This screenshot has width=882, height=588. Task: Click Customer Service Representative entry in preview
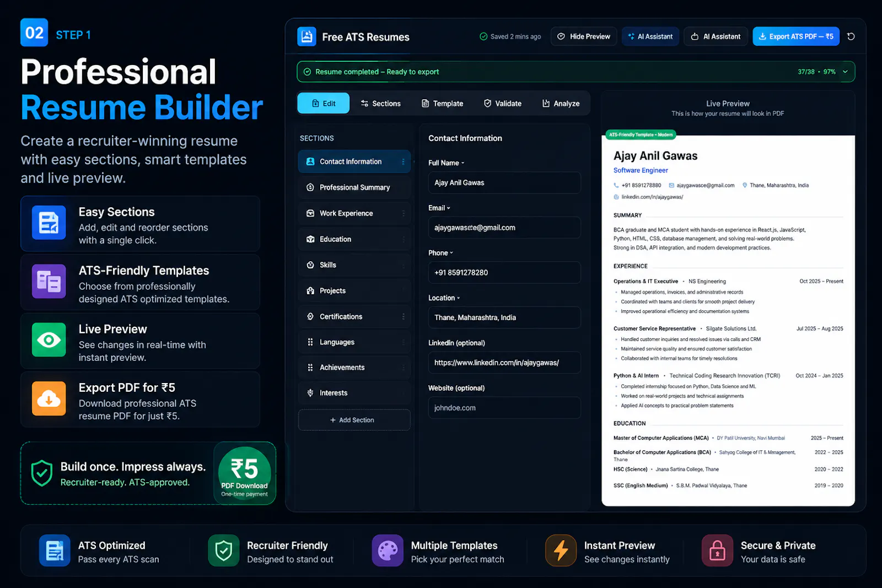654,328
